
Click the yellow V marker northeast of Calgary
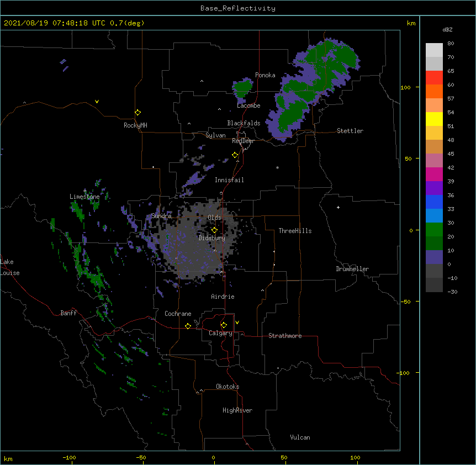coord(237,323)
